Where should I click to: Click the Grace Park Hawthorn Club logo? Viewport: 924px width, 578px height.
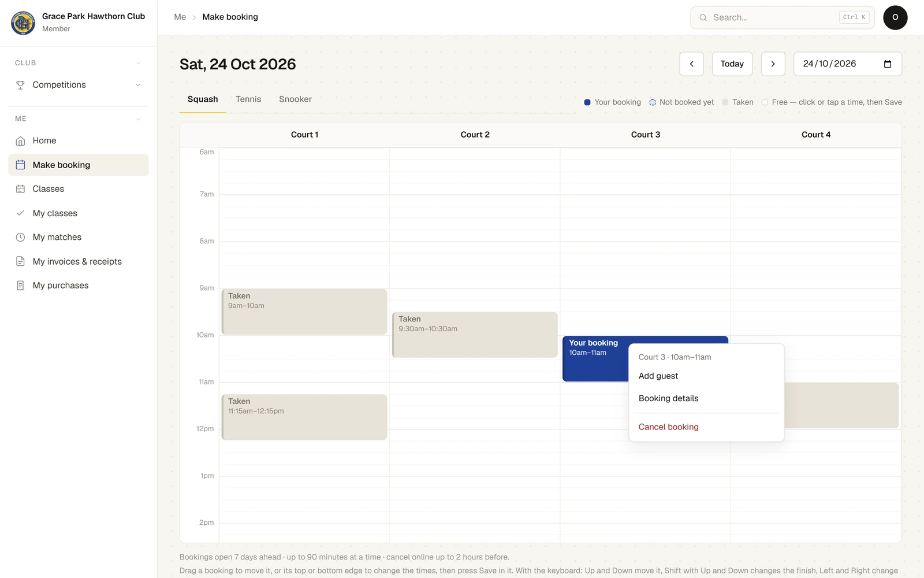[x=23, y=23]
